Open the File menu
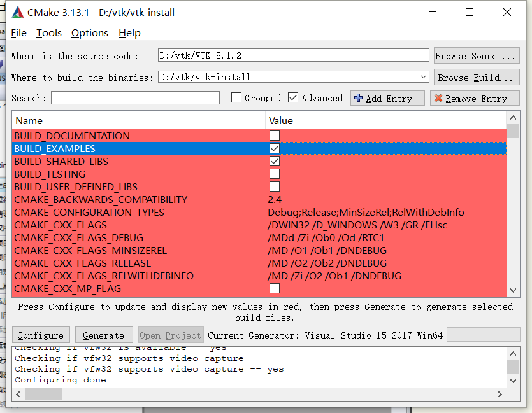Screen dimensions: 532x413 18,32
